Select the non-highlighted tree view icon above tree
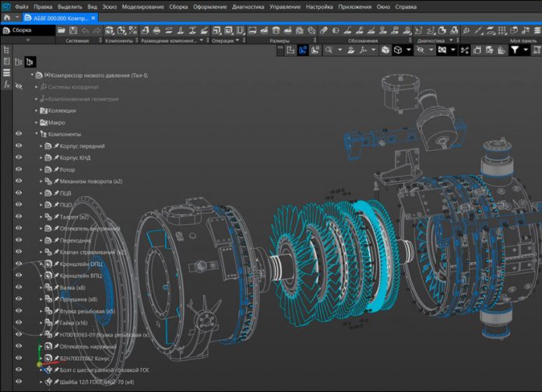 [x=19, y=61]
